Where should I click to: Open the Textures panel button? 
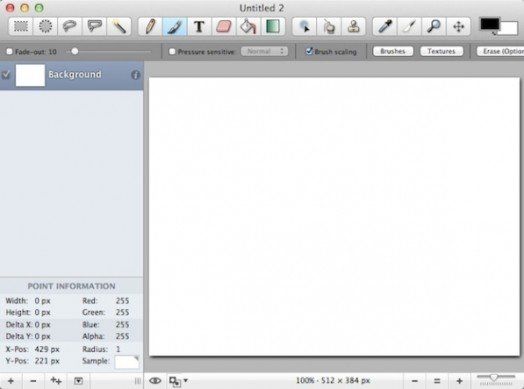(x=441, y=51)
